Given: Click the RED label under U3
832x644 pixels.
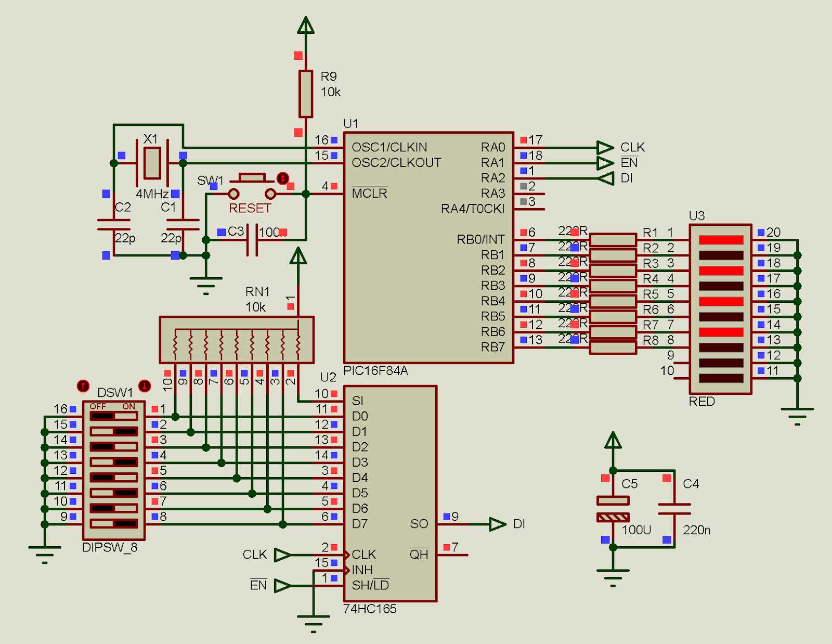Looking at the screenshot, I should pyautogui.click(x=701, y=402).
